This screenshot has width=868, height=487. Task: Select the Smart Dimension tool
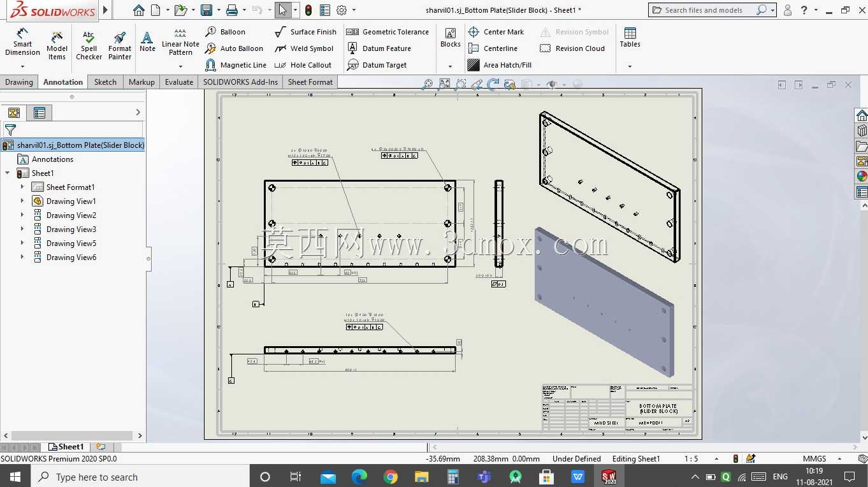[x=22, y=43]
